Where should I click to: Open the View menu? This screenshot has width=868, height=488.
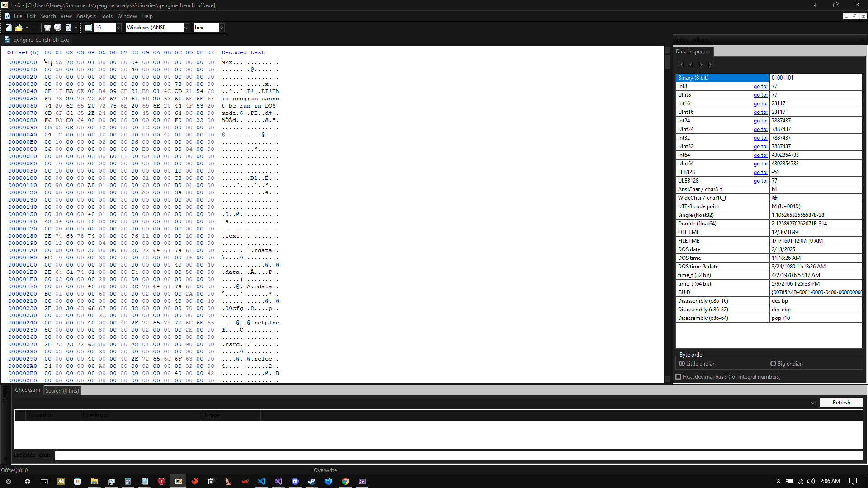coord(66,16)
